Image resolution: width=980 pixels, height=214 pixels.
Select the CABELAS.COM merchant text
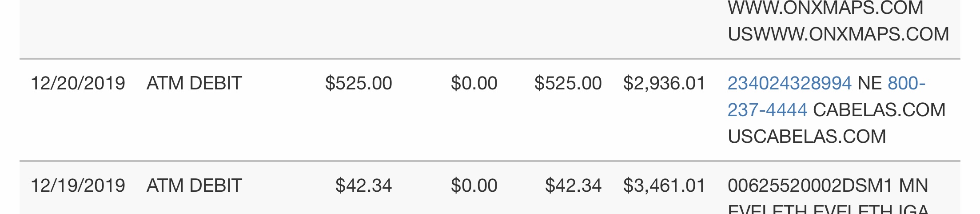pyautogui.click(x=879, y=110)
